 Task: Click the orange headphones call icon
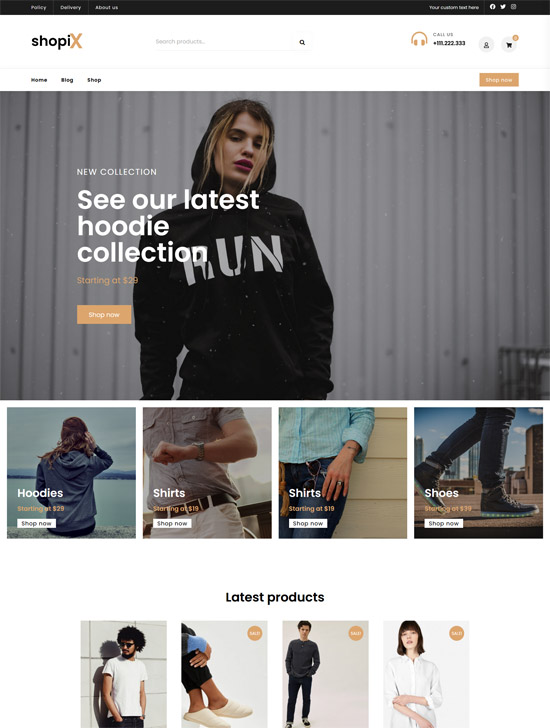(419, 39)
